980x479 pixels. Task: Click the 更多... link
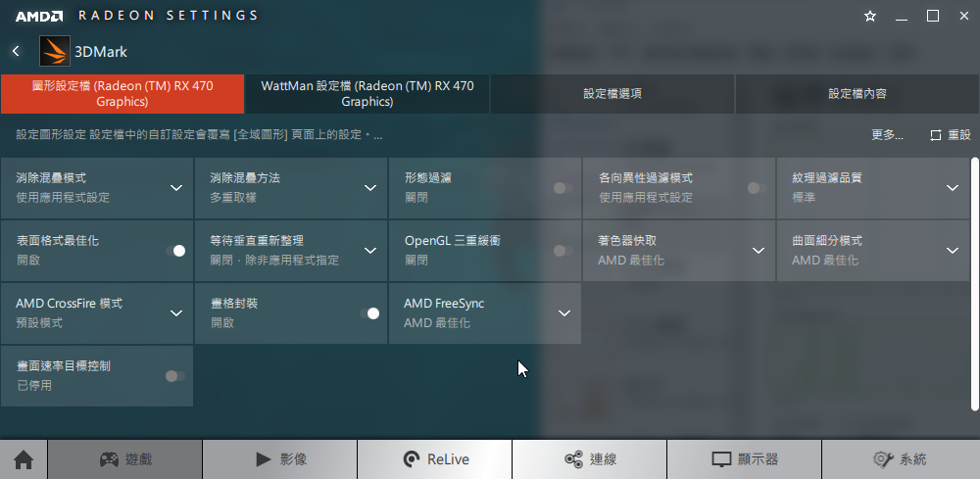click(888, 135)
